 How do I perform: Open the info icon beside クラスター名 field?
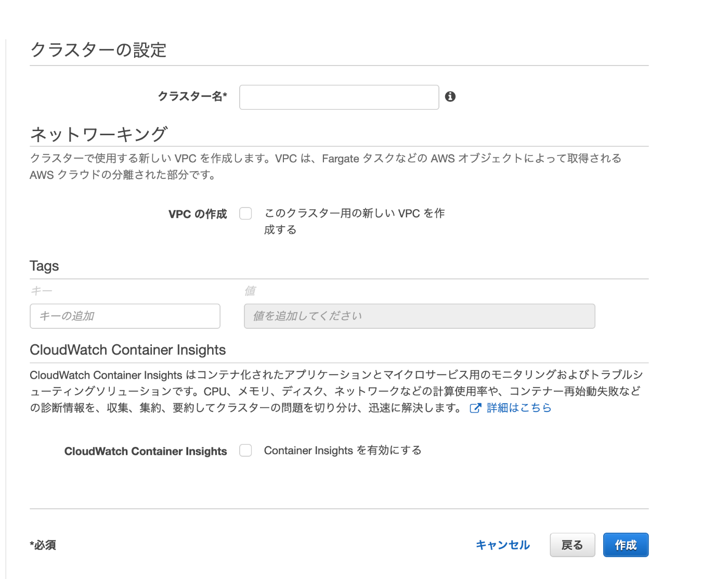pyautogui.click(x=450, y=96)
